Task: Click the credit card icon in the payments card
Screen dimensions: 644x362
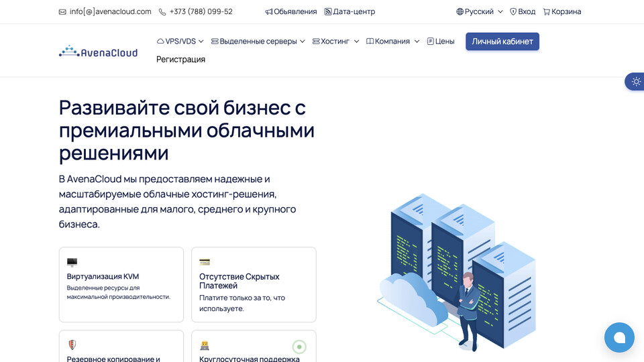Action: (x=205, y=262)
